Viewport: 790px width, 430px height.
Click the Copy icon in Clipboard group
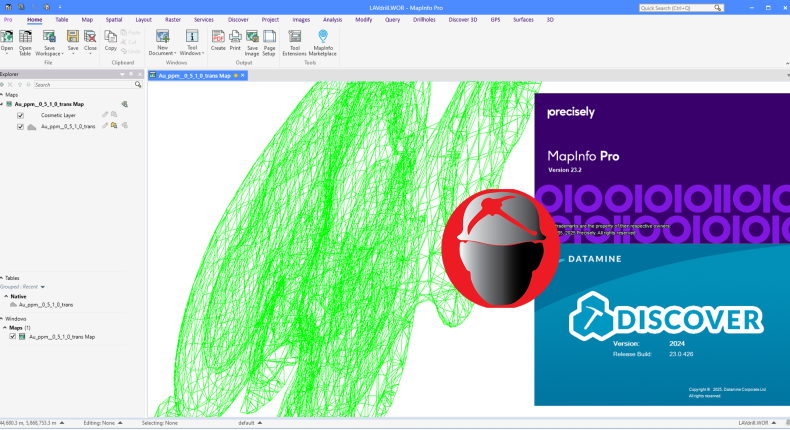(x=110, y=37)
